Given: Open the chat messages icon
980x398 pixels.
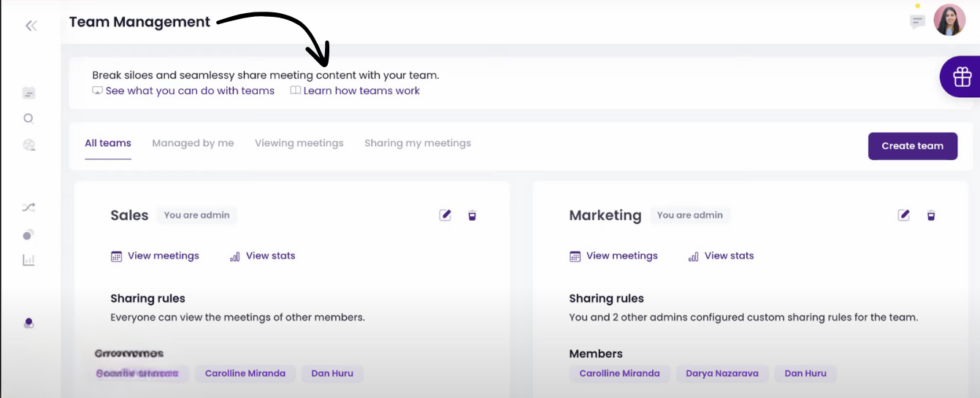Looking at the screenshot, I should pyautogui.click(x=917, y=22).
